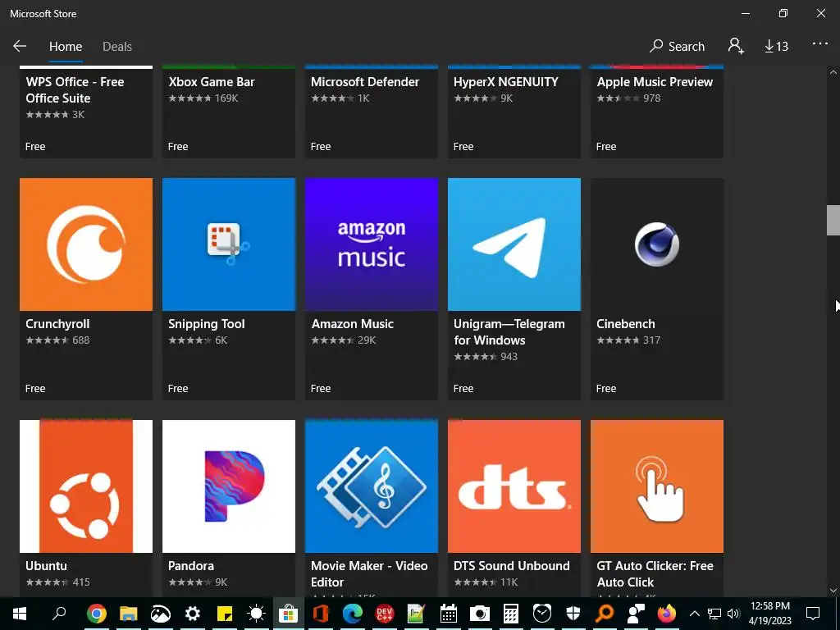
Task: Open the three-dot See more menu
Action: 820,44
